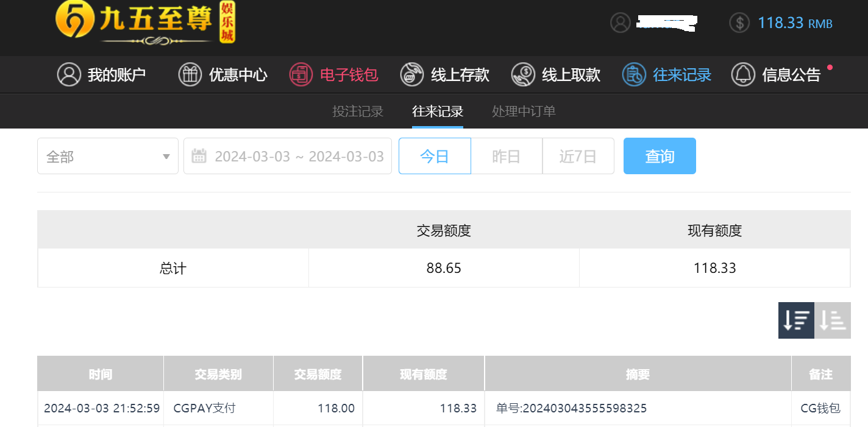Expand the 全部 transaction type dropdown
This screenshot has width=868, height=427.
(108, 156)
